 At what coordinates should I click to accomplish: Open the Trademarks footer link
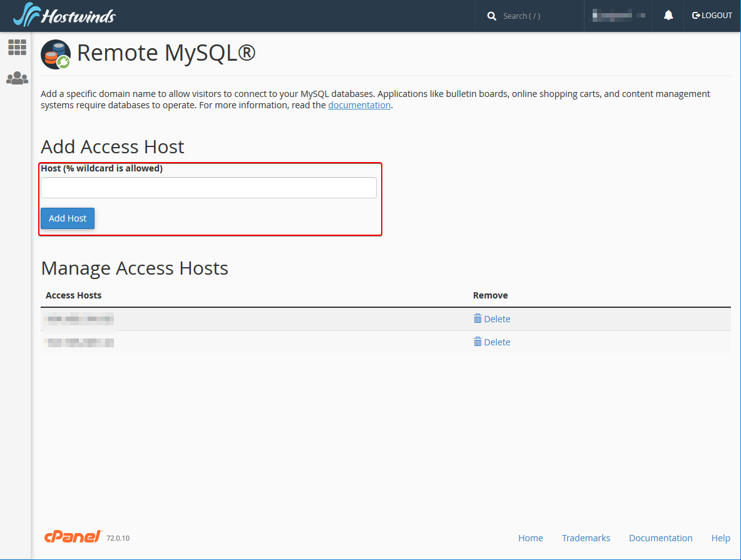tap(586, 538)
